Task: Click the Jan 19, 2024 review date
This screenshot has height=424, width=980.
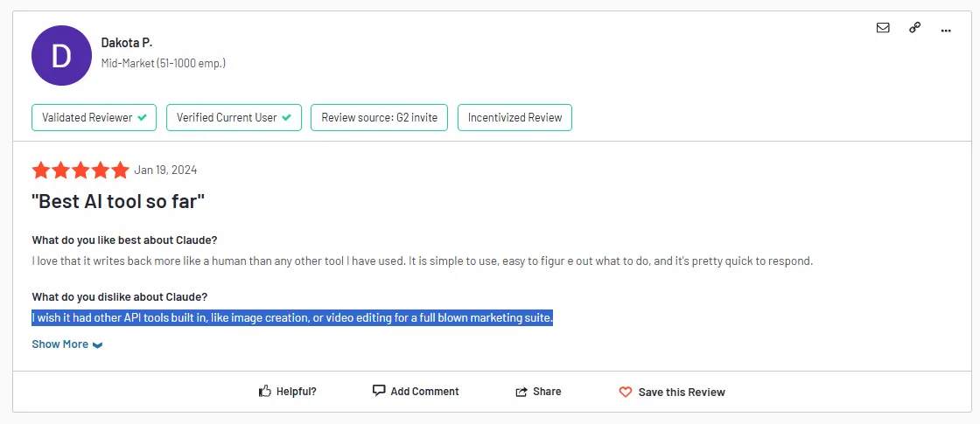Action: [x=165, y=170]
